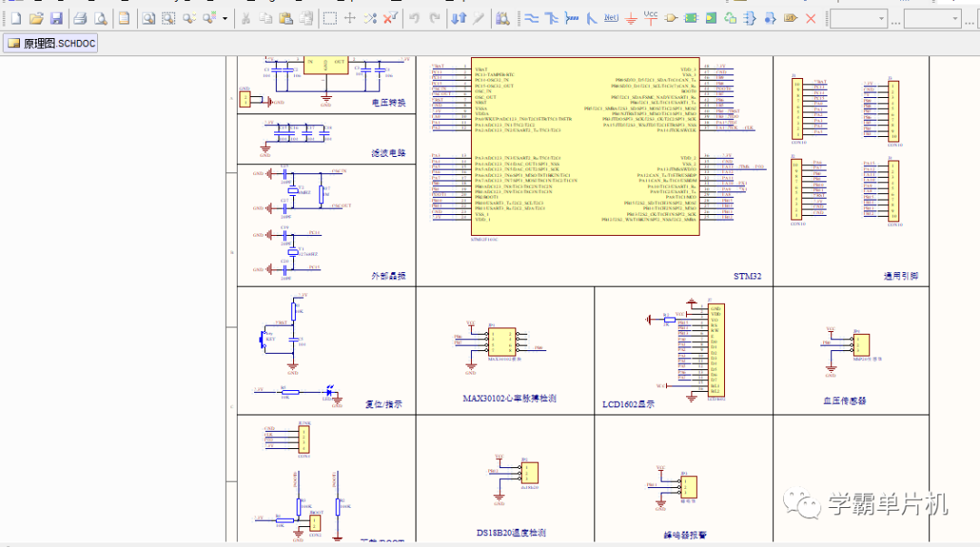Create a new document with the New icon
980x547 pixels.
[16, 19]
